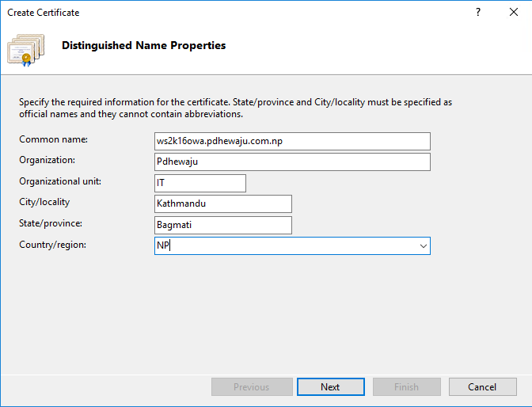Click the greyed-out Finish button
The width and height of the screenshot is (532, 407).
[x=406, y=386]
